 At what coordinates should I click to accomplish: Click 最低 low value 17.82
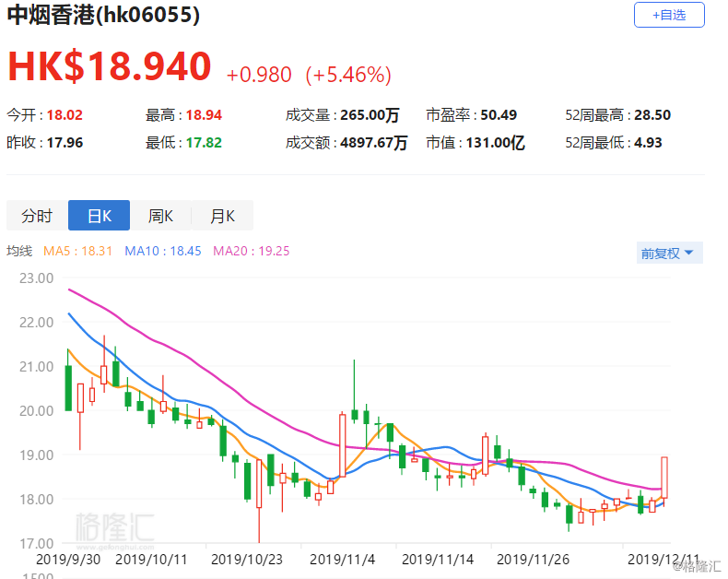click(204, 143)
